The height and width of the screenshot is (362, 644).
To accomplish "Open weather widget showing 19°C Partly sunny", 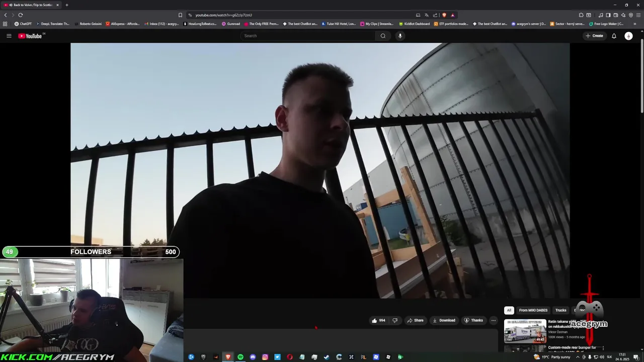I will coord(552,357).
